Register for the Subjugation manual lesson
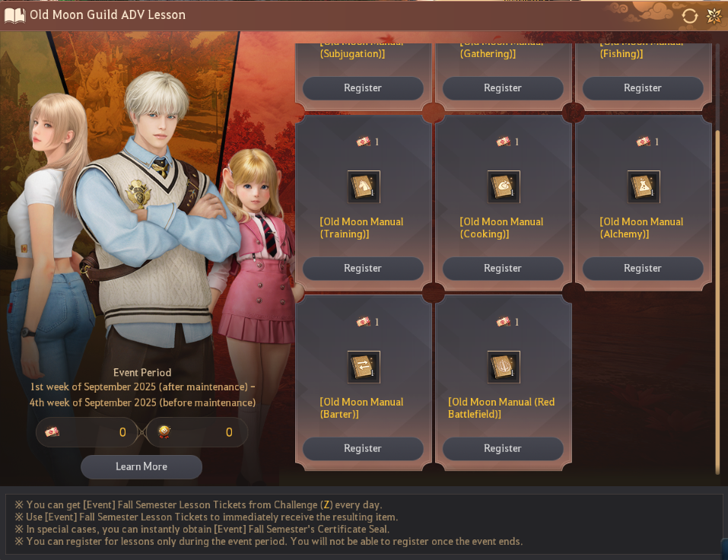 point(363,88)
